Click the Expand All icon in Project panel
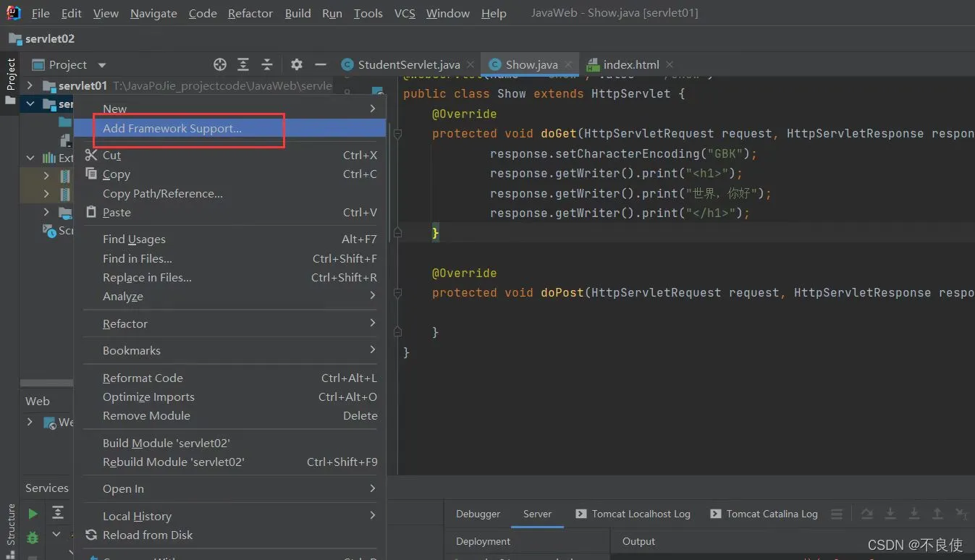Image resolution: width=975 pixels, height=560 pixels. pos(243,64)
